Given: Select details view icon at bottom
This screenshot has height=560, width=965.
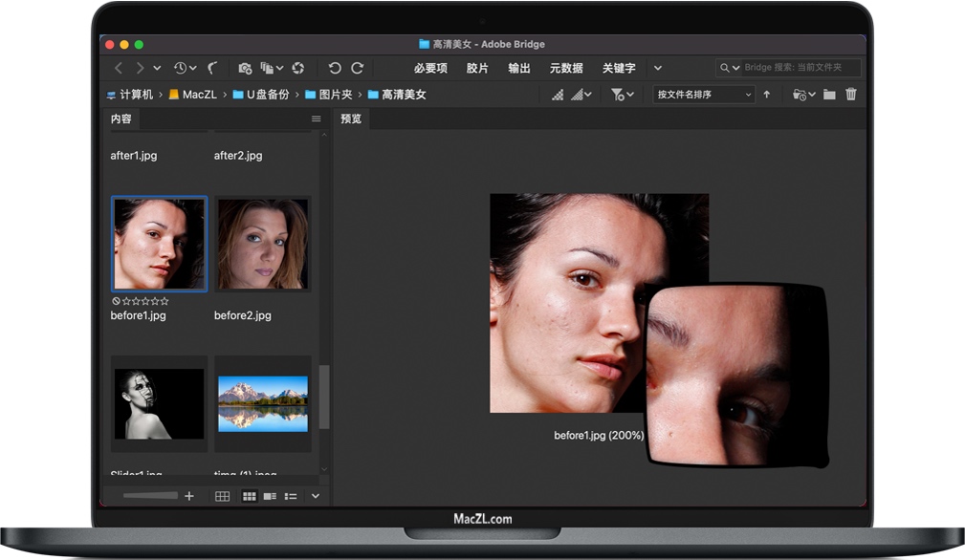Looking at the screenshot, I should click(273, 496).
